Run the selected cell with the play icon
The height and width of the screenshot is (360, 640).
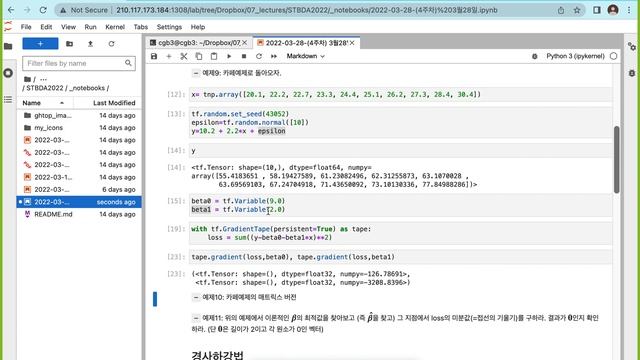tap(229, 56)
